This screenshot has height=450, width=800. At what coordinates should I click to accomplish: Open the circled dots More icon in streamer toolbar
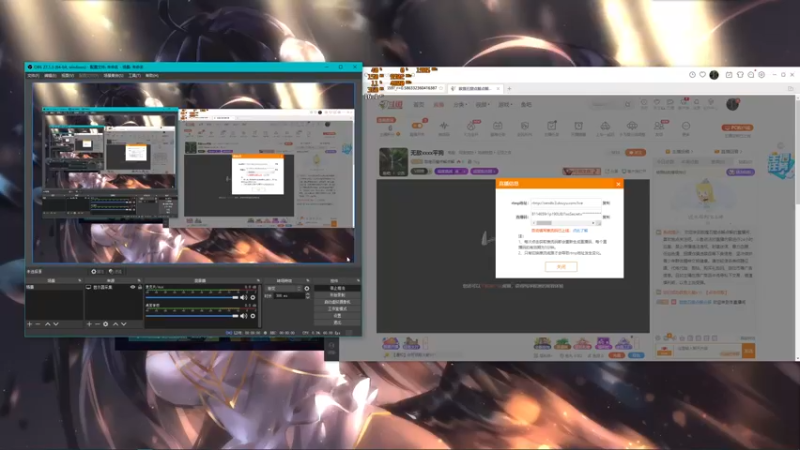[686, 128]
